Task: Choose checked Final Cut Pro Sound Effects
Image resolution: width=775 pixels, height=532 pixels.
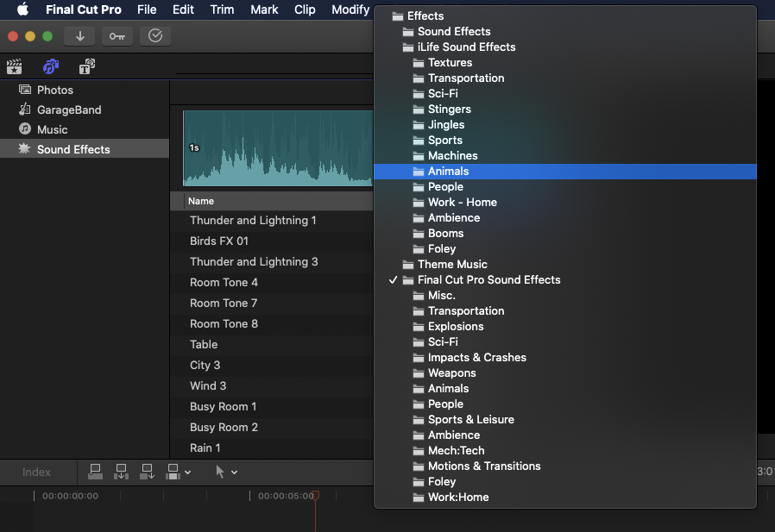Action: (565, 279)
